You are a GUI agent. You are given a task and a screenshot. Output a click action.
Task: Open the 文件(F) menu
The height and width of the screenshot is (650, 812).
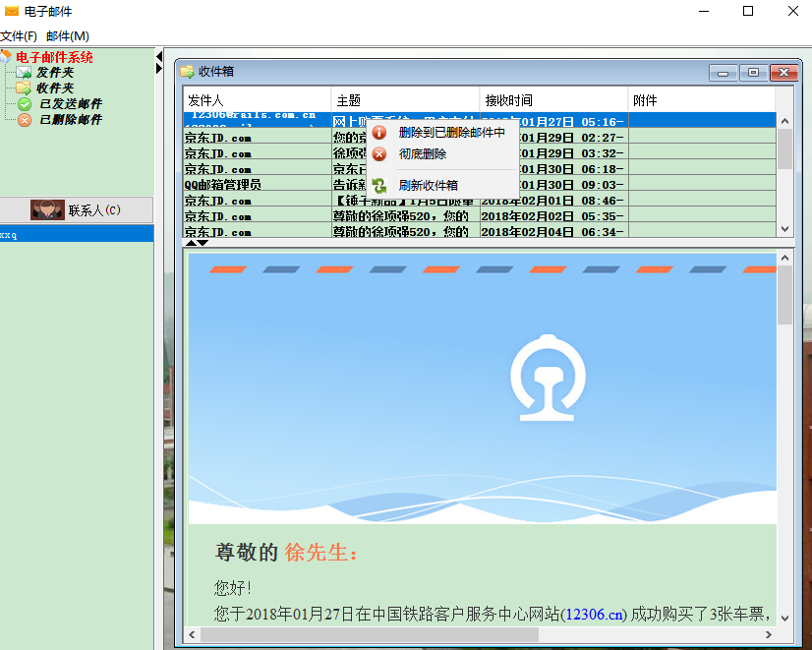tap(19, 36)
